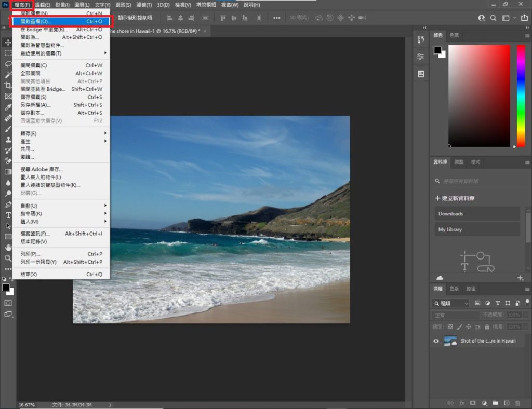Open the layer filter type dropdown
The image size is (532, 409).
pos(451,303)
